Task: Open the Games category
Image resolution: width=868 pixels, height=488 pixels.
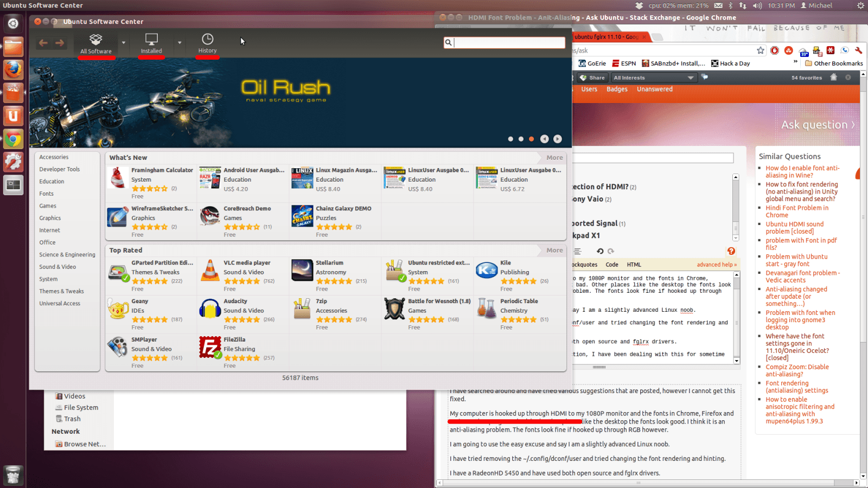Action: [x=48, y=206]
